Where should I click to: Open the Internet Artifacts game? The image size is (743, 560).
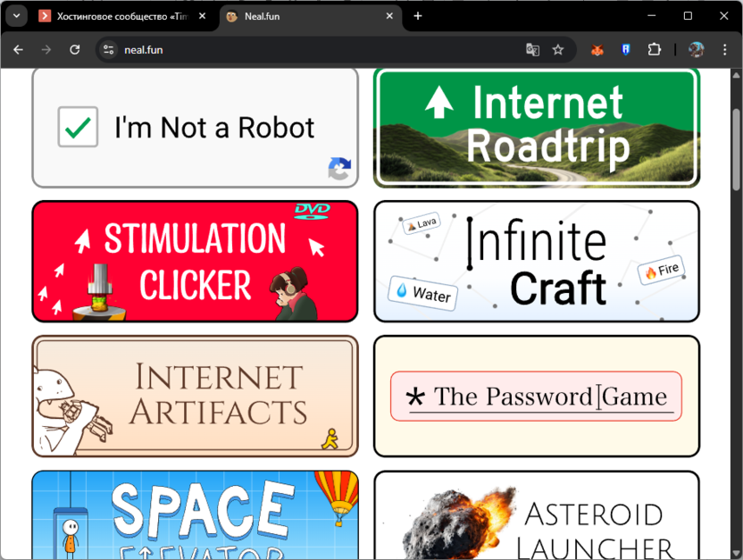195,396
